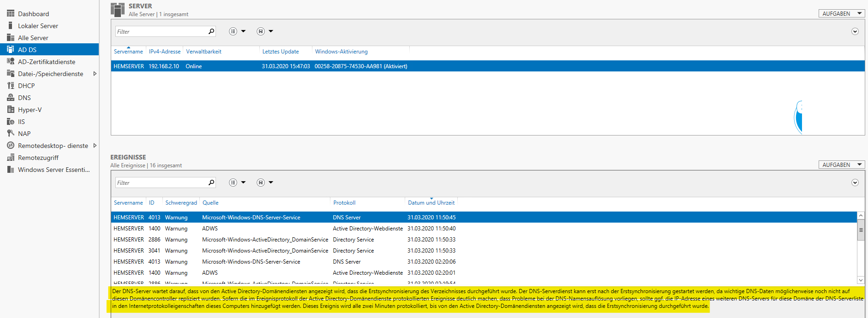Click the Lokaler Server icon

point(11,26)
